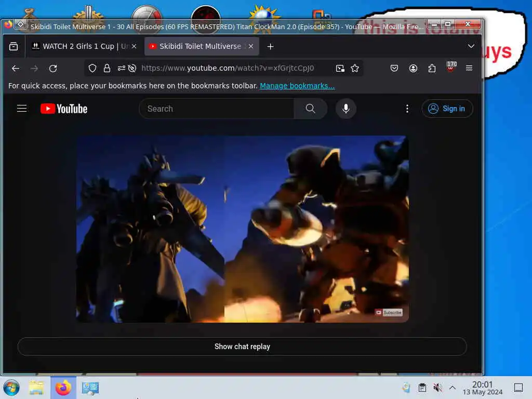Click the padlock site security icon
This screenshot has width=532, height=399.
click(107, 68)
